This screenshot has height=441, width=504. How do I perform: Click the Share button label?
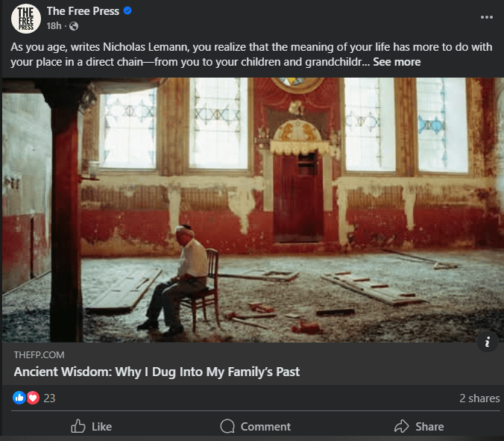coord(429,426)
